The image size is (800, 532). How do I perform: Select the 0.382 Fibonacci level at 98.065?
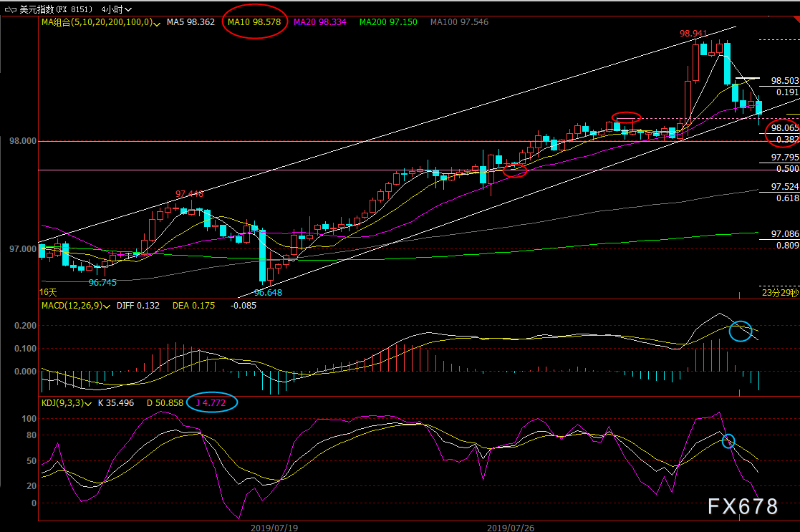click(787, 139)
